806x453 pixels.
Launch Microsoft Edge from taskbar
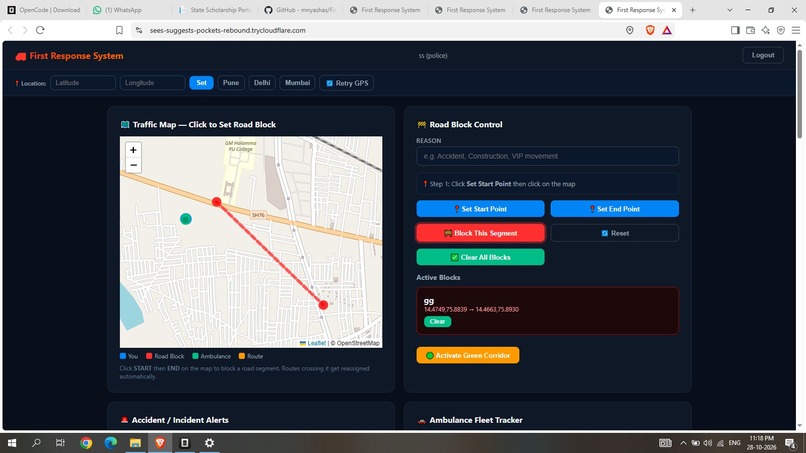[x=111, y=443]
